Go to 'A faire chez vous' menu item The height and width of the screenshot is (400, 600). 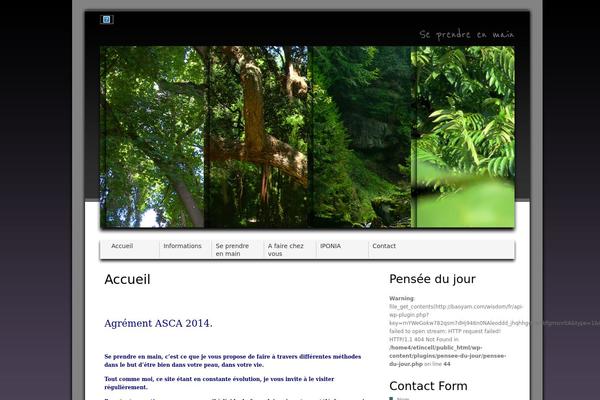click(285, 250)
